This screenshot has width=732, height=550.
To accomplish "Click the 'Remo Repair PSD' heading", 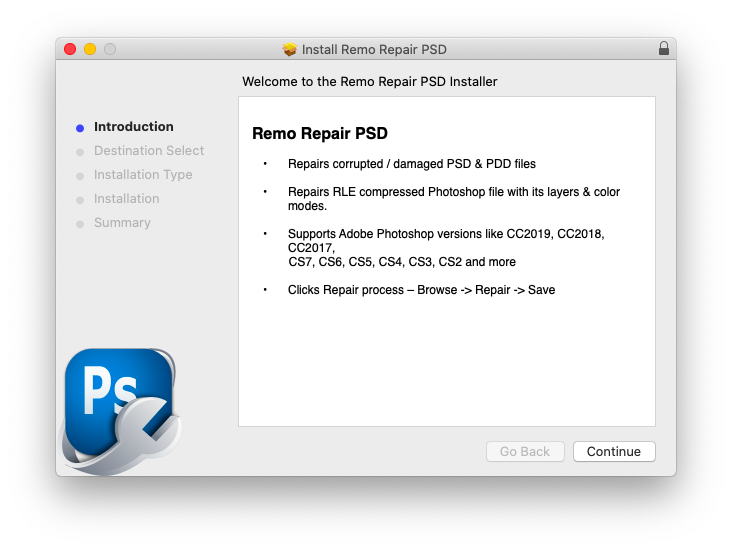I will (x=320, y=134).
